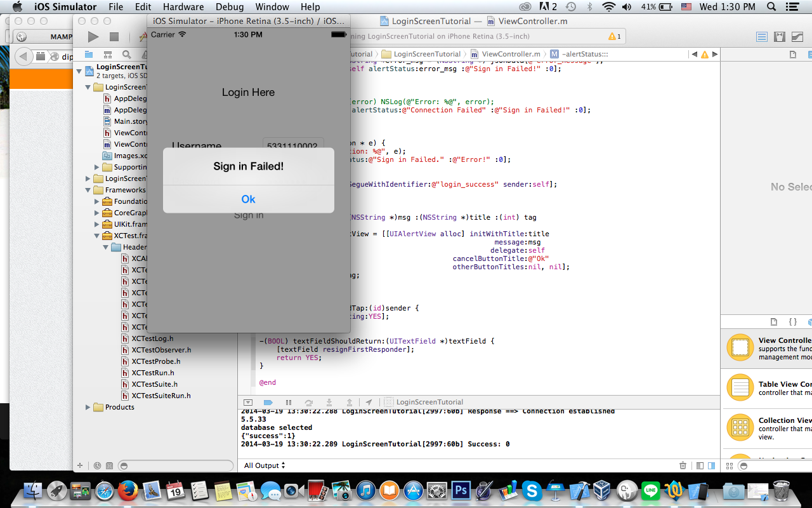
Task: Show the variables view pane
Action: click(x=698, y=465)
